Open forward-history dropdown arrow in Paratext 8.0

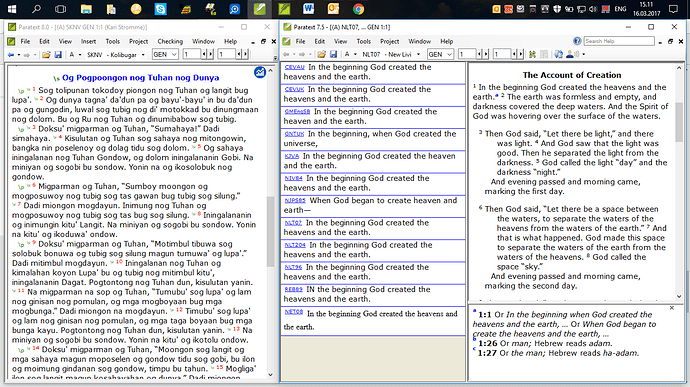pyautogui.click(x=35, y=55)
